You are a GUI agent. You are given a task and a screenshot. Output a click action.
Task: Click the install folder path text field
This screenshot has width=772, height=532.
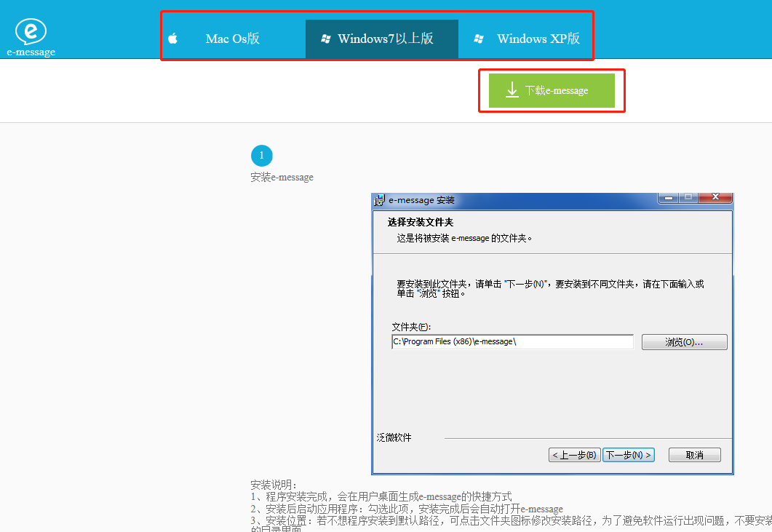pyautogui.click(x=512, y=342)
